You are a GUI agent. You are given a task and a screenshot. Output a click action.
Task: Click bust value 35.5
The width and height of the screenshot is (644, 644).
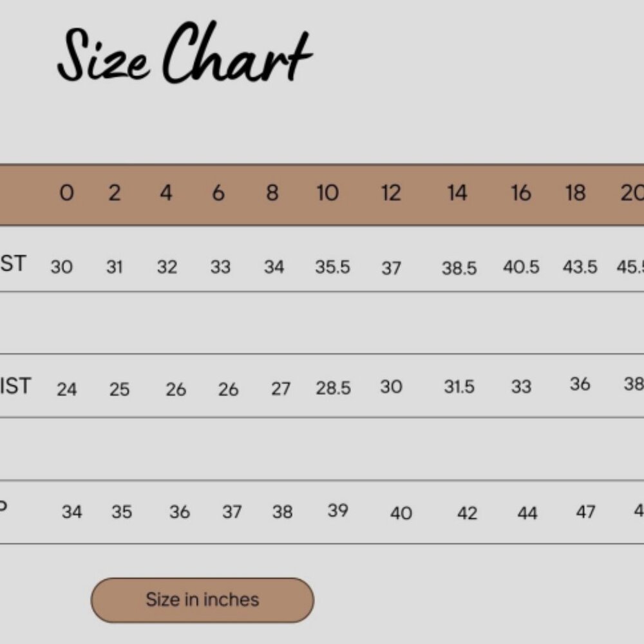tap(333, 267)
